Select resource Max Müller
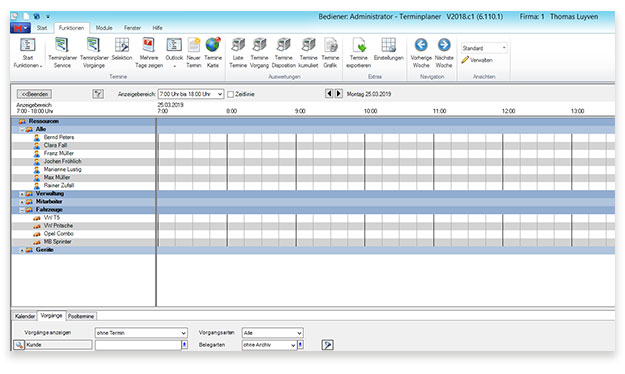625x374 pixels. tap(57, 177)
